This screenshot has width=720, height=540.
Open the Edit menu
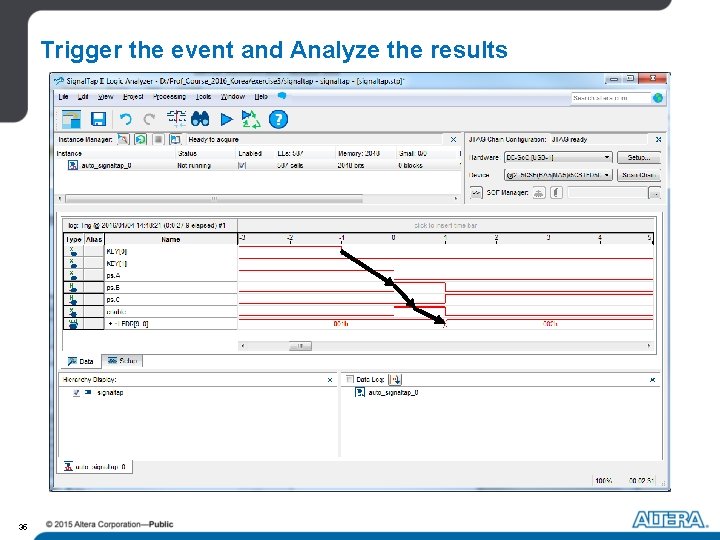tap(83, 96)
